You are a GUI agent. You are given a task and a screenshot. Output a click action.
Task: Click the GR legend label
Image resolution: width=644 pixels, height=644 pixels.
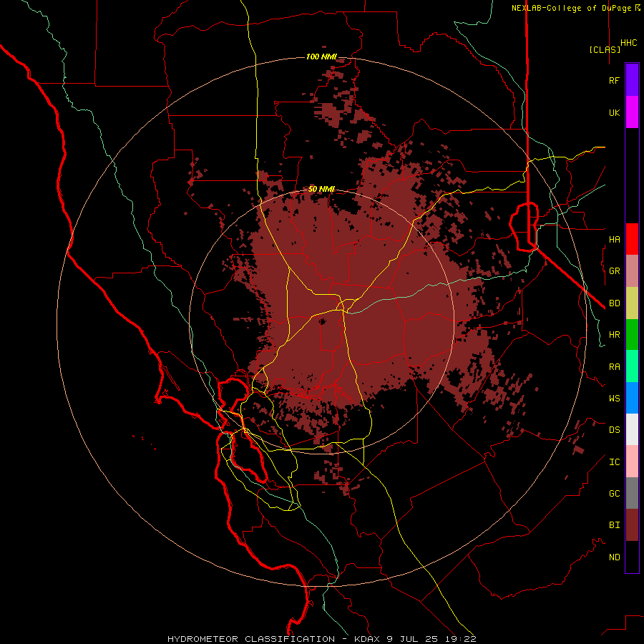614,271
